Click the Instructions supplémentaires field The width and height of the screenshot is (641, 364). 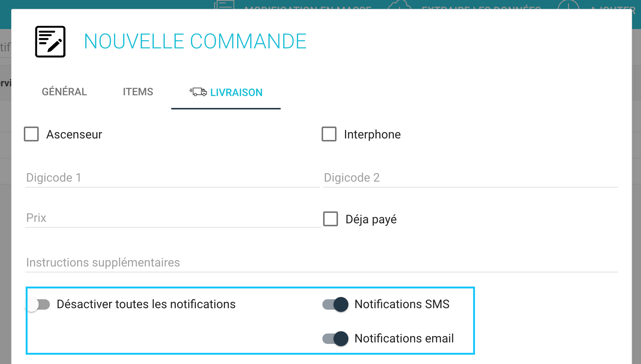tap(322, 263)
